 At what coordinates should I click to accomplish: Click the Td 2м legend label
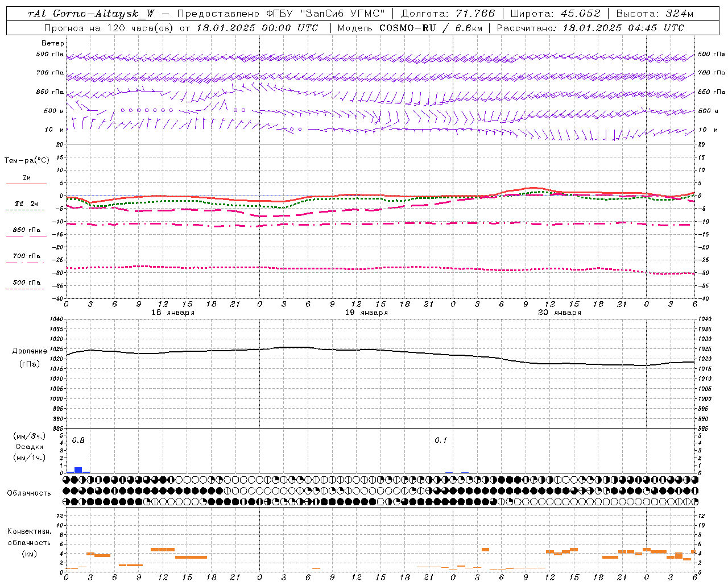tap(27, 203)
